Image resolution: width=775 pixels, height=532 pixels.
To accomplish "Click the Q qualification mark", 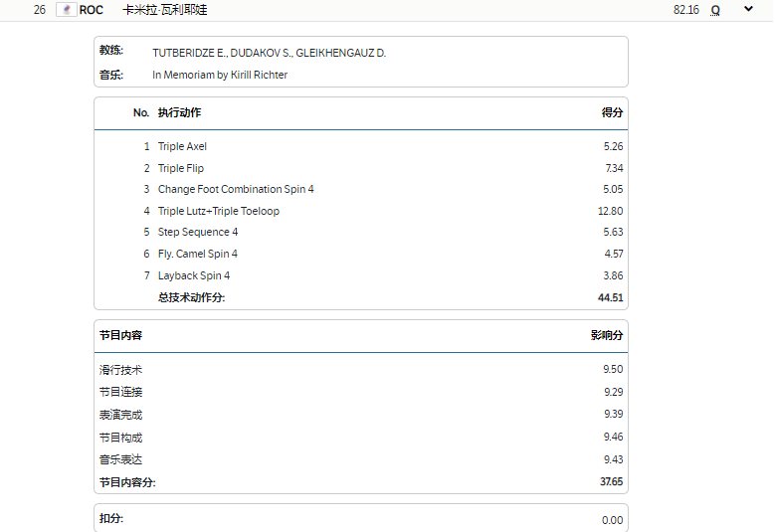I will pyautogui.click(x=715, y=10).
